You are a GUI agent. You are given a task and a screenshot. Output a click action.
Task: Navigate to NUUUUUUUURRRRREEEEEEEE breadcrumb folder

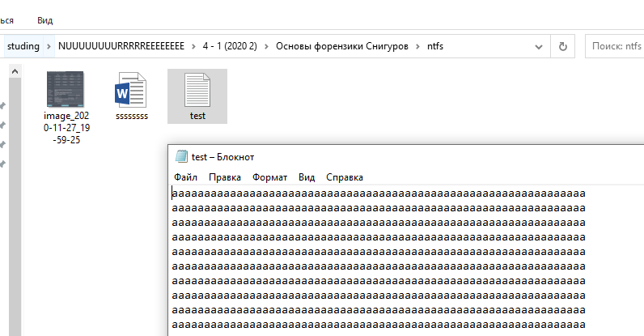tap(121, 46)
